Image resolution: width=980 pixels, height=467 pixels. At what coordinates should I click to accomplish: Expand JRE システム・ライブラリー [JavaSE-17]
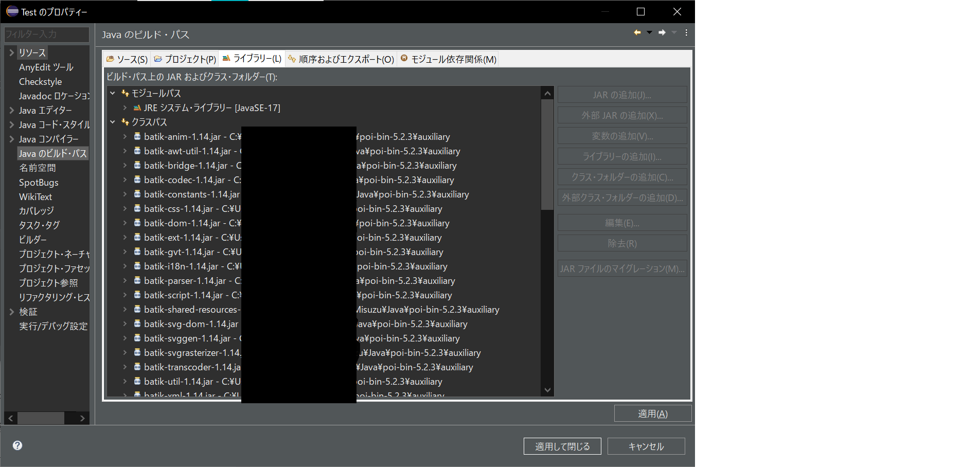click(x=125, y=107)
